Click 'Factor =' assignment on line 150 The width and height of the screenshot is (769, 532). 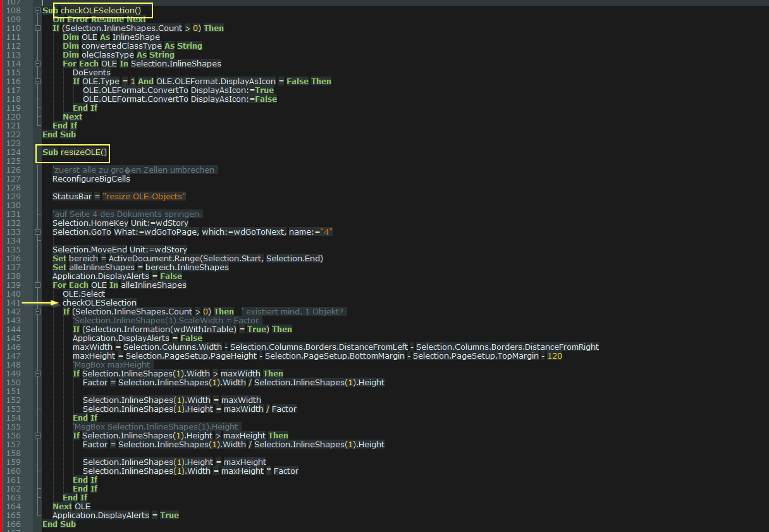tap(233, 383)
